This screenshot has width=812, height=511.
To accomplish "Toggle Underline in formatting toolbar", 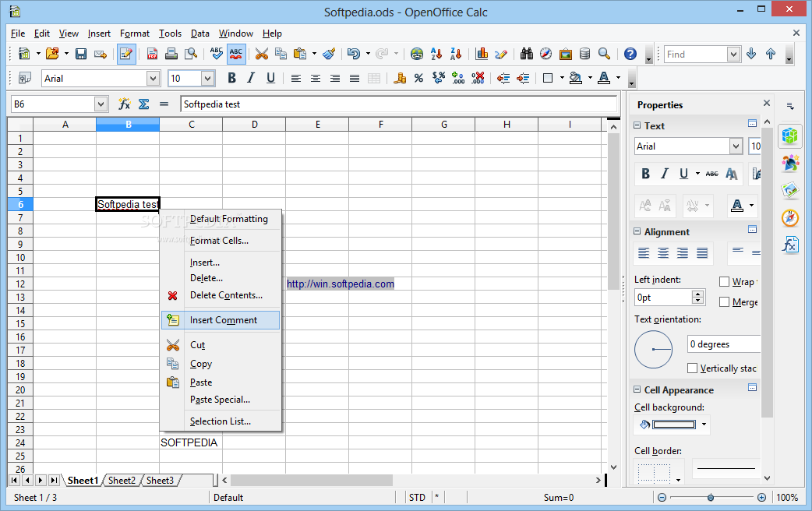I will click(x=270, y=78).
